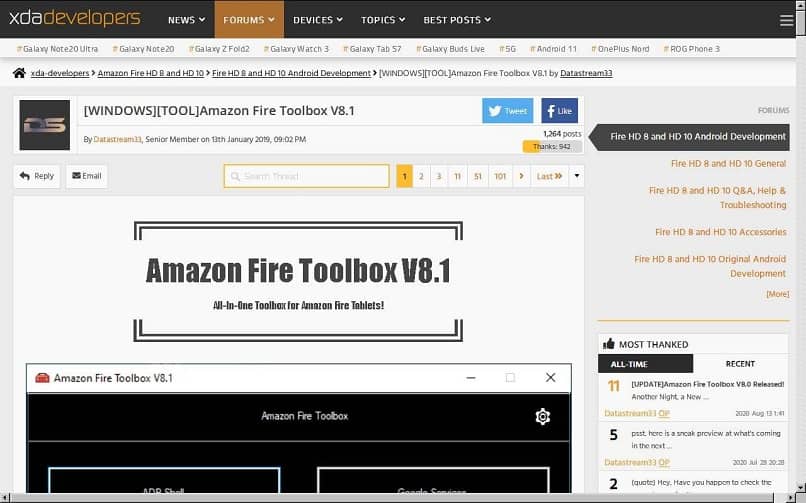Image resolution: width=806 pixels, height=503 pixels.
Task: Select Fire HD 8 and HD 10 Android Development sidebar item
Action: (690, 137)
